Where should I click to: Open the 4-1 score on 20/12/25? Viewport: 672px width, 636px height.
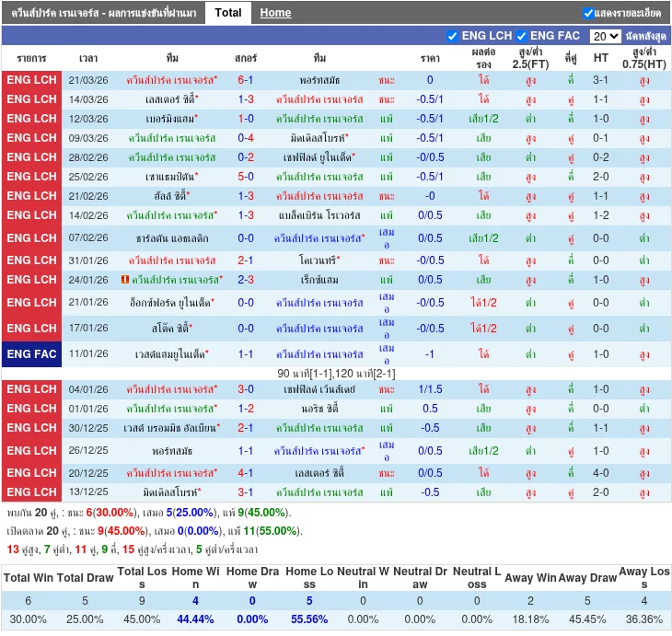(246, 473)
